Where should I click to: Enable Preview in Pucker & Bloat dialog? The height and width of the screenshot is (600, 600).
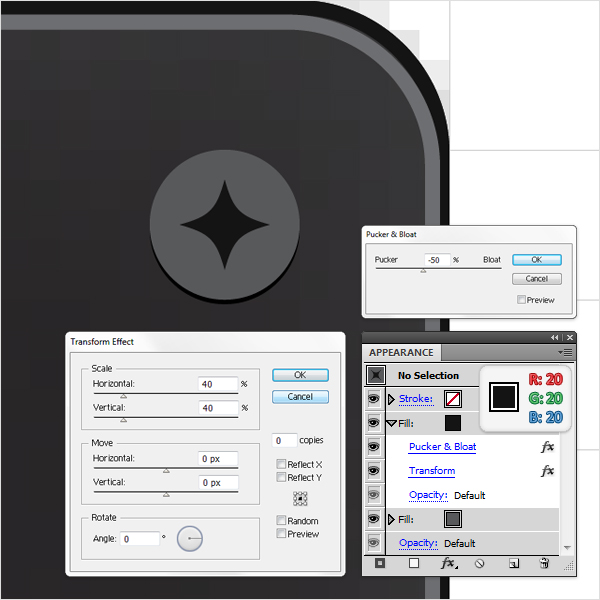521,300
